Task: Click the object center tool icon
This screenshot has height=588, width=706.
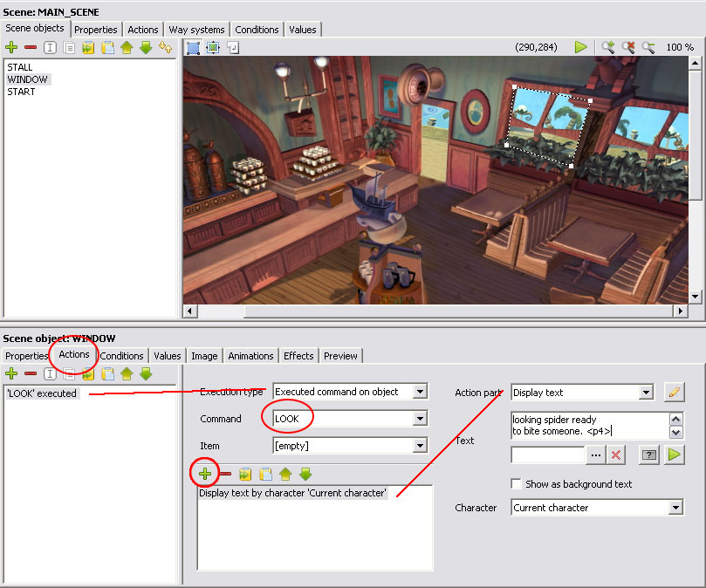Action: (233, 47)
